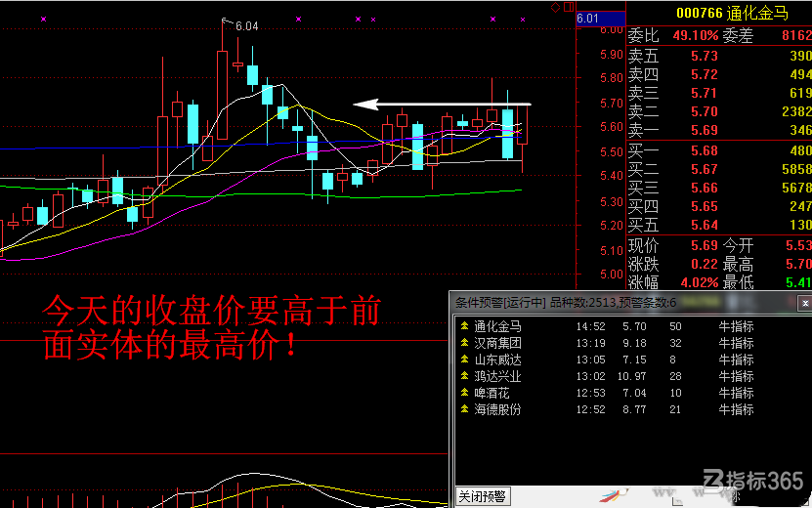The width and height of the screenshot is (812, 508).
Task: Click the red split-panel icon above the price axis
Action: pos(569,7)
